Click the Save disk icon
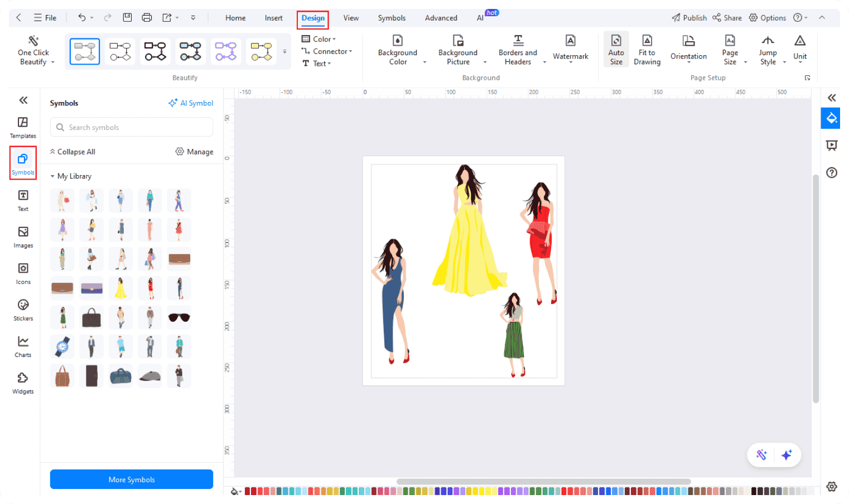This screenshot has height=504, width=849. pos(127,18)
